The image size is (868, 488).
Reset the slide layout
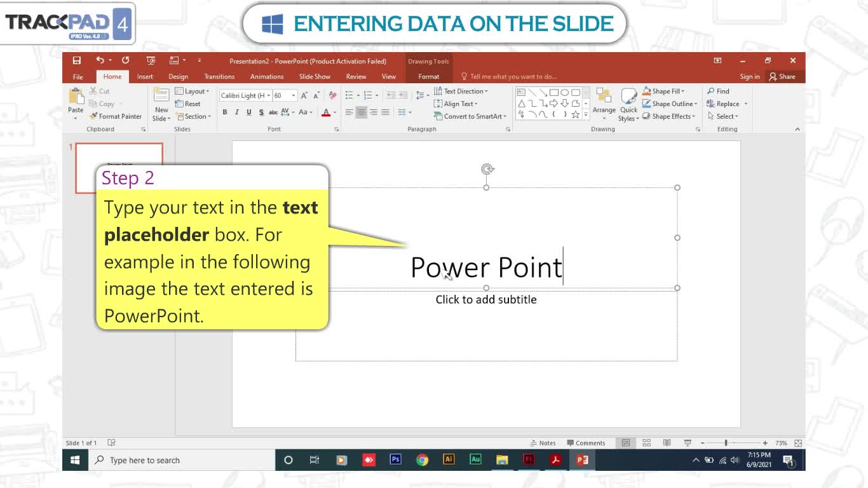click(x=188, y=104)
